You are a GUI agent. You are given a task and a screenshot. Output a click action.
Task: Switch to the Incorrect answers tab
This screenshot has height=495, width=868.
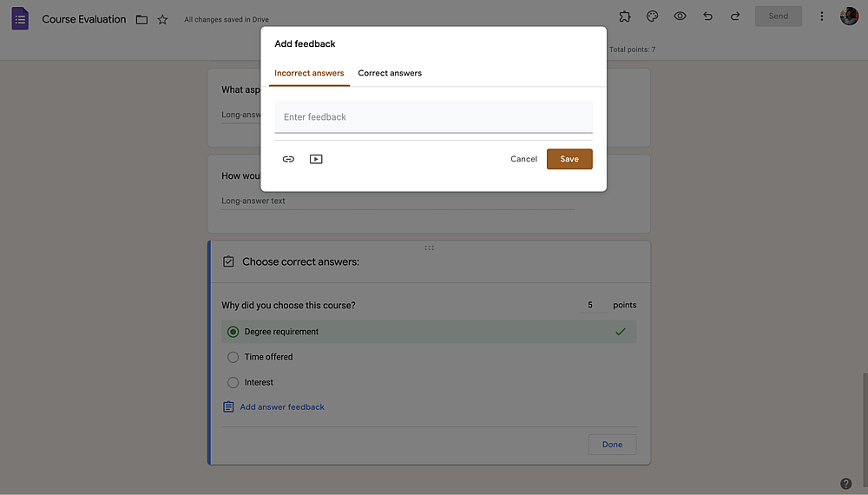(x=309, y=73)
